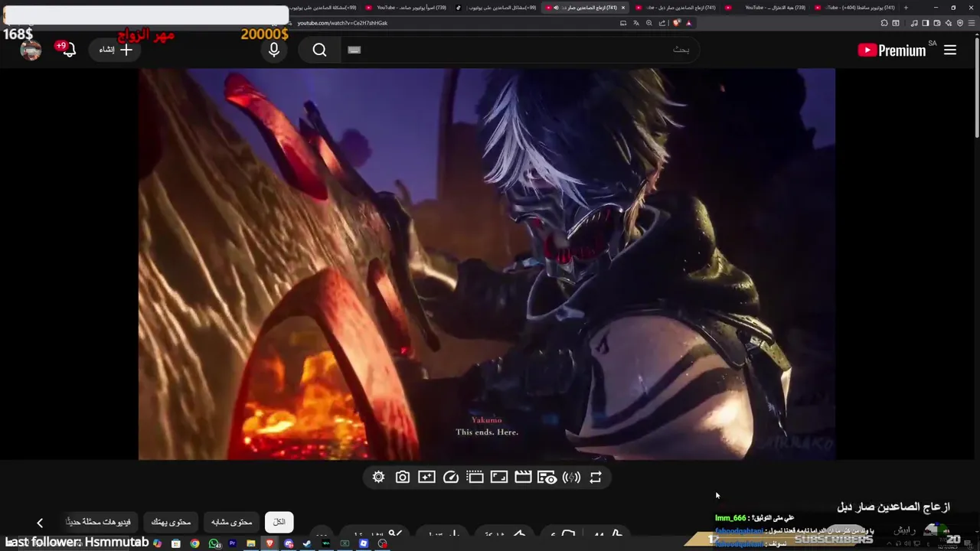Toggle cinema mode icon in player toolbar
980x551 pixels.
click(x=475, y=477)
